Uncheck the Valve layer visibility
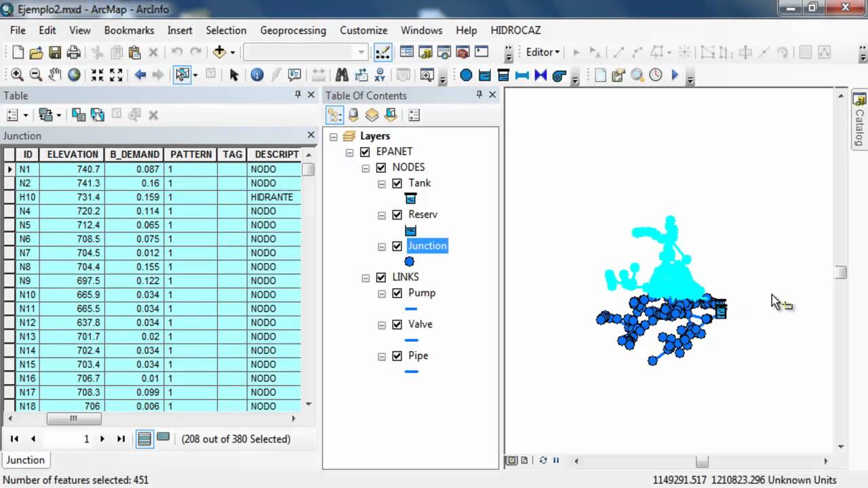The image size is (868, 488). [397, 325]
